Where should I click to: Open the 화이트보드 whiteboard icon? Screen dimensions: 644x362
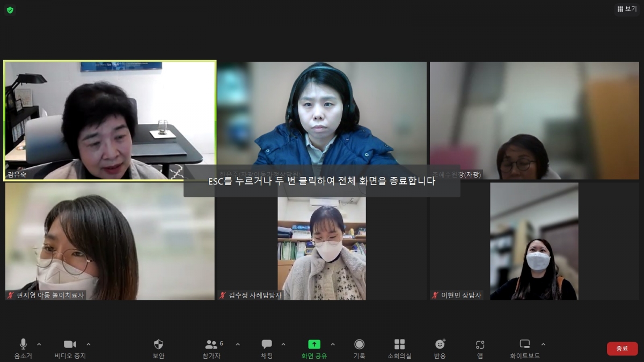[x=524, y=344]
